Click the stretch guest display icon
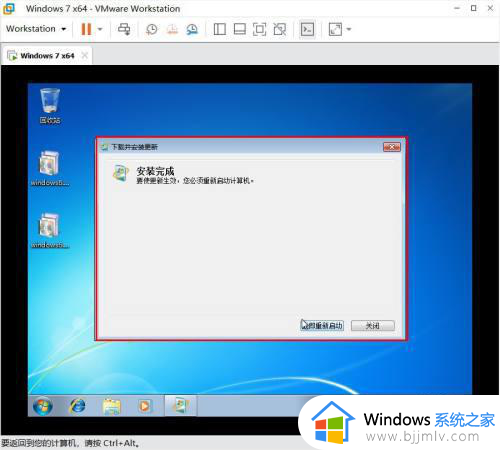 click(335, 29)
